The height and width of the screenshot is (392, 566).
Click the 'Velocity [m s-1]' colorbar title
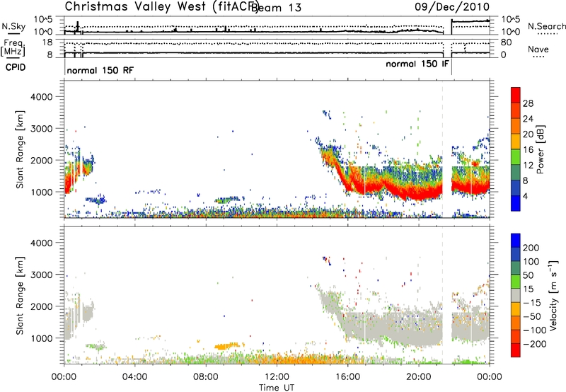553,295
